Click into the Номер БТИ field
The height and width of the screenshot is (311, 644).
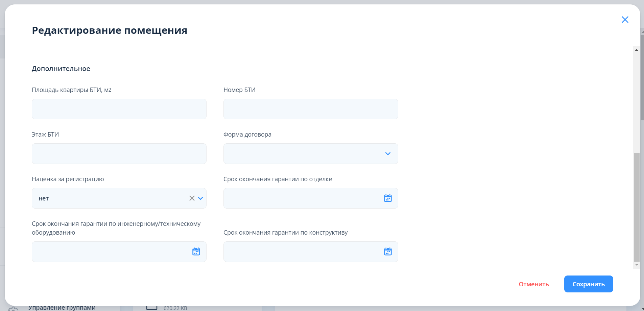[310, 109]
